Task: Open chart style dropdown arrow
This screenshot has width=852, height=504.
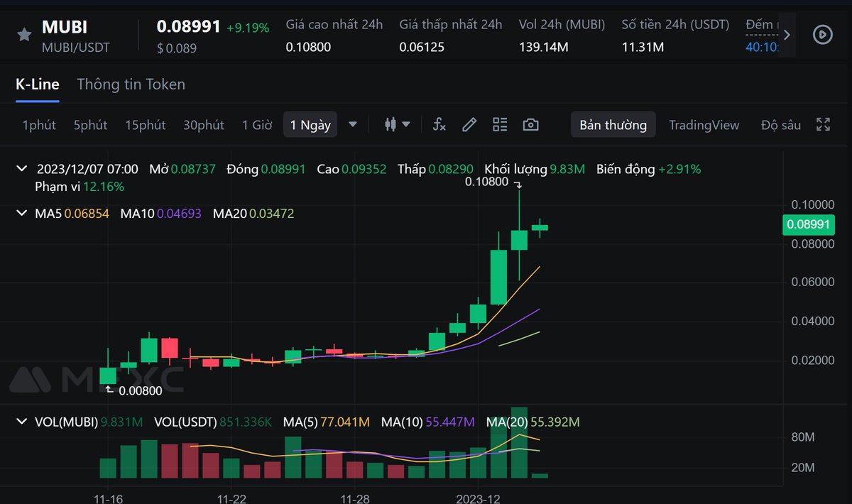Action: click(406, 124)
